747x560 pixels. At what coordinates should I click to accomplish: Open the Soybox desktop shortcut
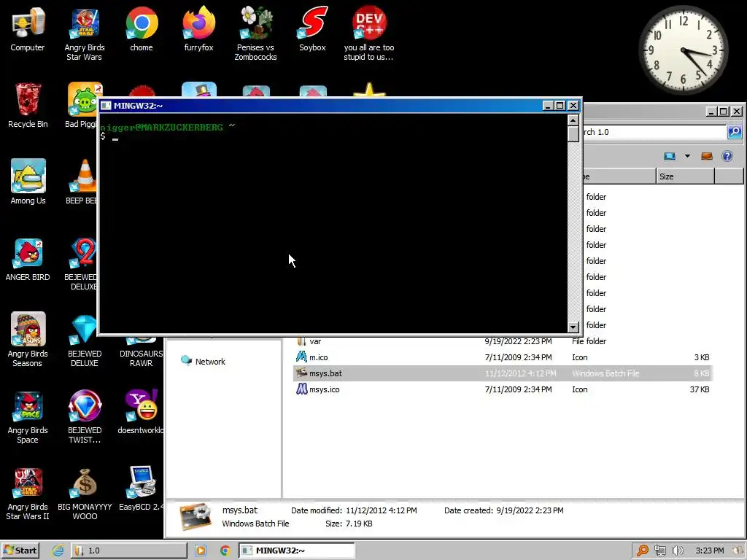312,29
